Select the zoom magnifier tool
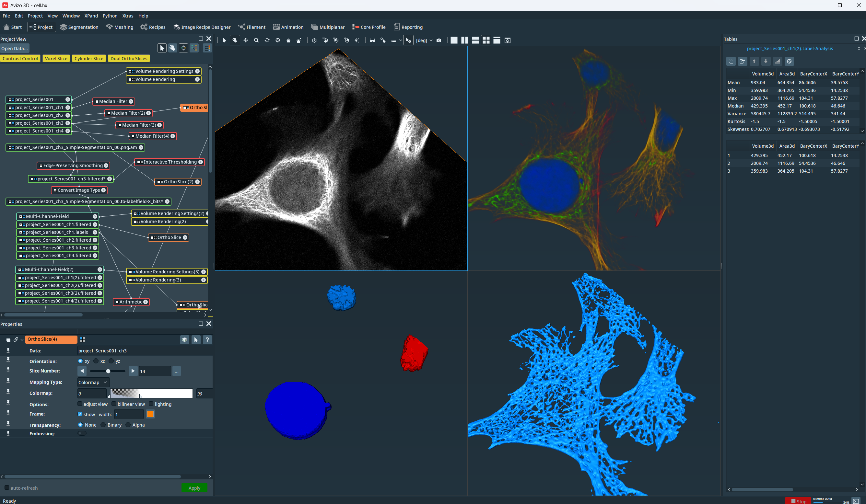This screenshot has height=504, width=866. tap(256, 40)
